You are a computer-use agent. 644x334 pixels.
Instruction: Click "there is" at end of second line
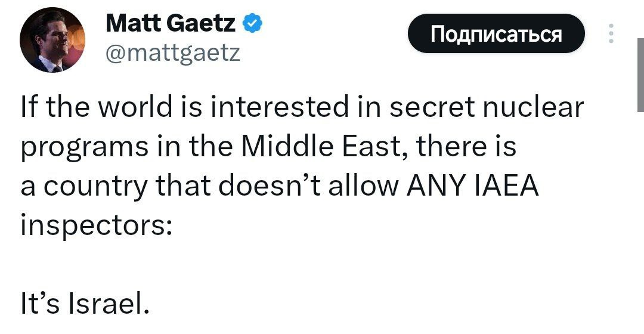coord(466,147)
